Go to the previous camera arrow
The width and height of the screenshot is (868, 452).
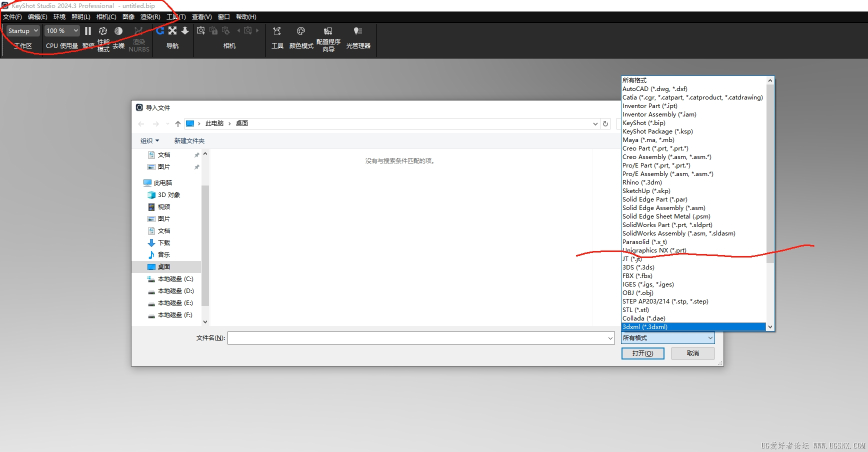(x=238, y=30)
